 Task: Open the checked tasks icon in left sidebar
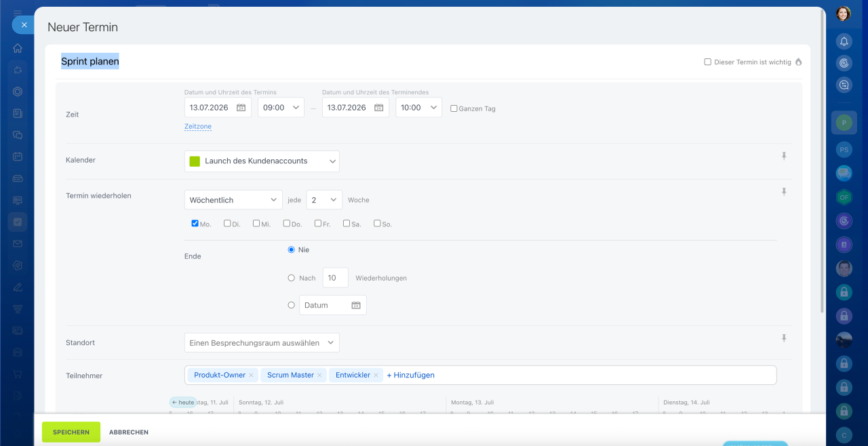18,222
